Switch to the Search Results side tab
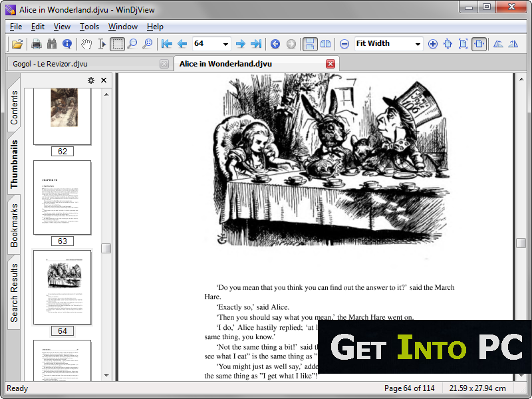 14,293
